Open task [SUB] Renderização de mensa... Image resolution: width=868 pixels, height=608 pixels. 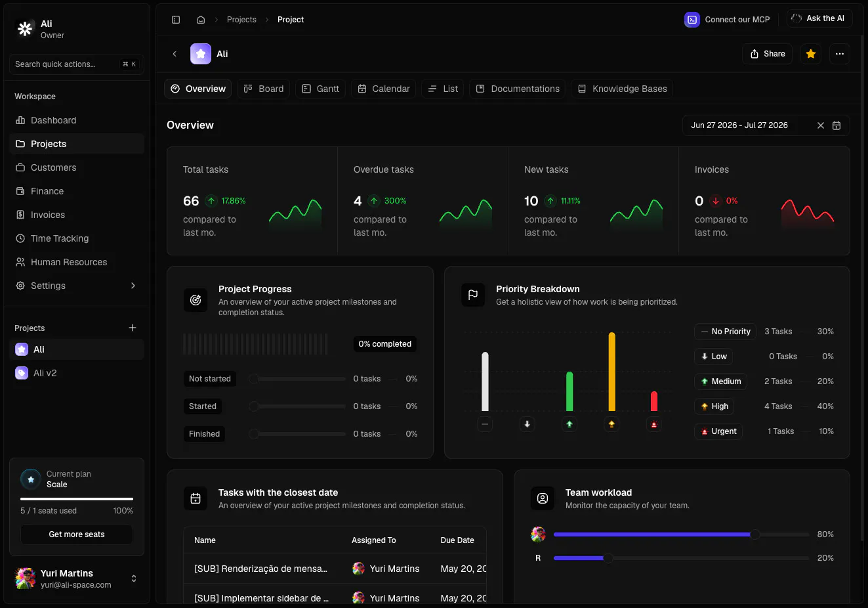pos(260,569)
